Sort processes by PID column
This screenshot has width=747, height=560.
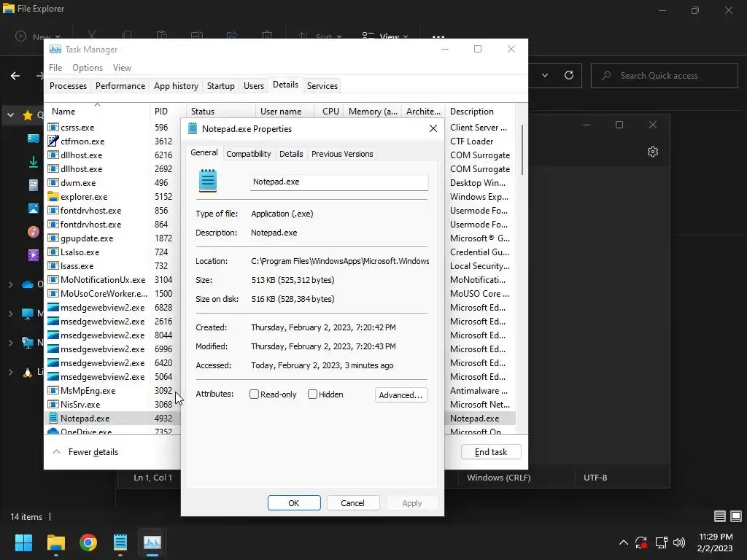[168, 111]
